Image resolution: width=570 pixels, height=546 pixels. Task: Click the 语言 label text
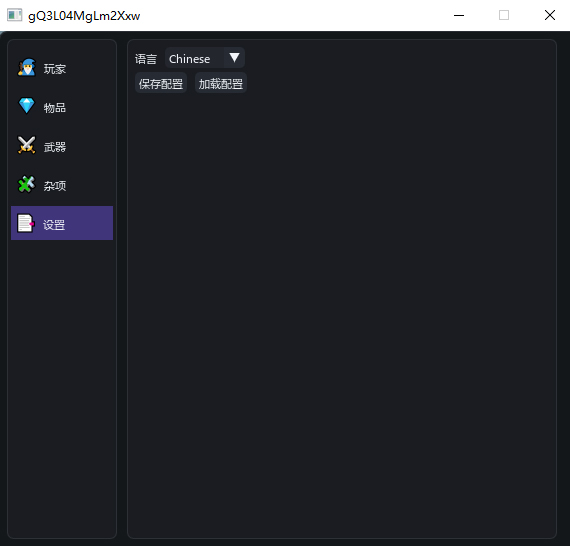[146, 59]
